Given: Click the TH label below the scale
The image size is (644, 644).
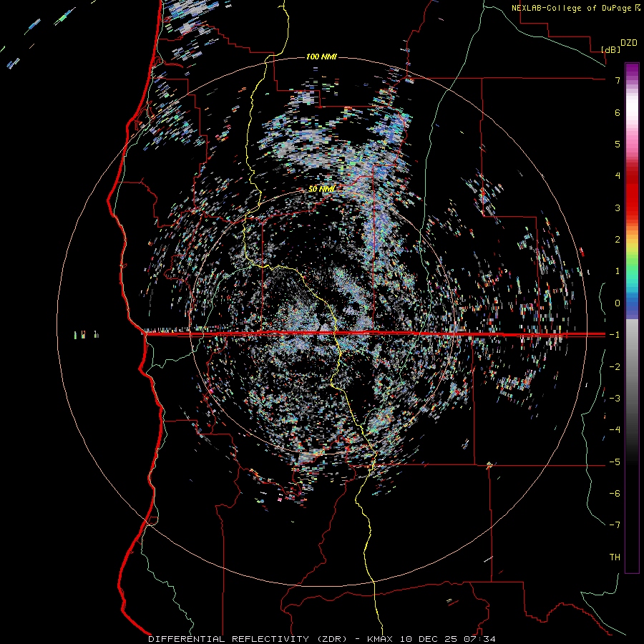Looking at the screenshot, I should 615,557.
